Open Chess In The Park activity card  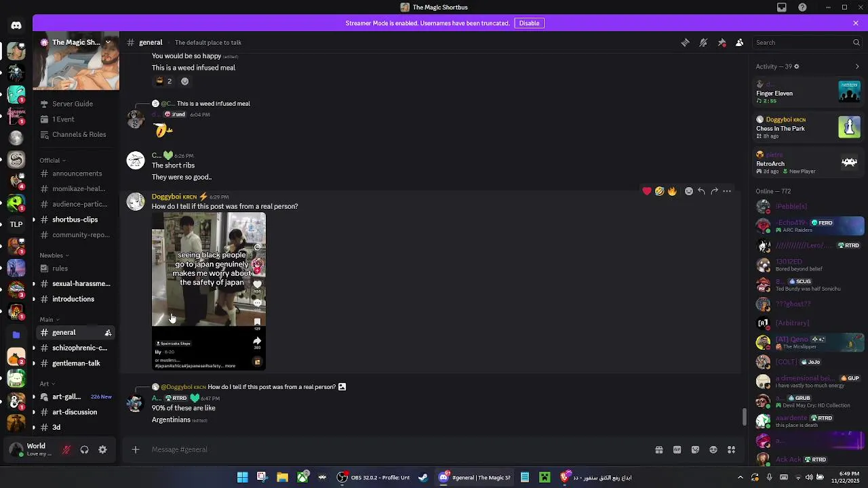pyautogui.click(x=809, y=127)
